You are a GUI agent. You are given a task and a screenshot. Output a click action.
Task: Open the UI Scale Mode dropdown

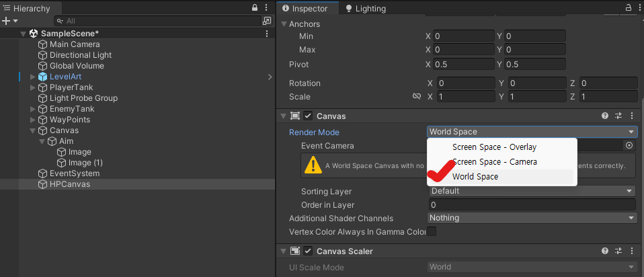[x=532, y=267]
